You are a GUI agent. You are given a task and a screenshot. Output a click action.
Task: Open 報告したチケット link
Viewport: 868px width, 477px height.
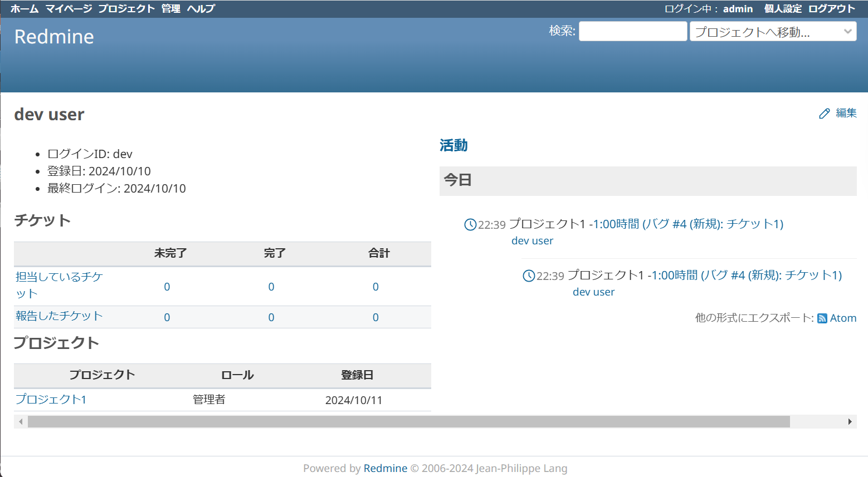pos(59,316)
